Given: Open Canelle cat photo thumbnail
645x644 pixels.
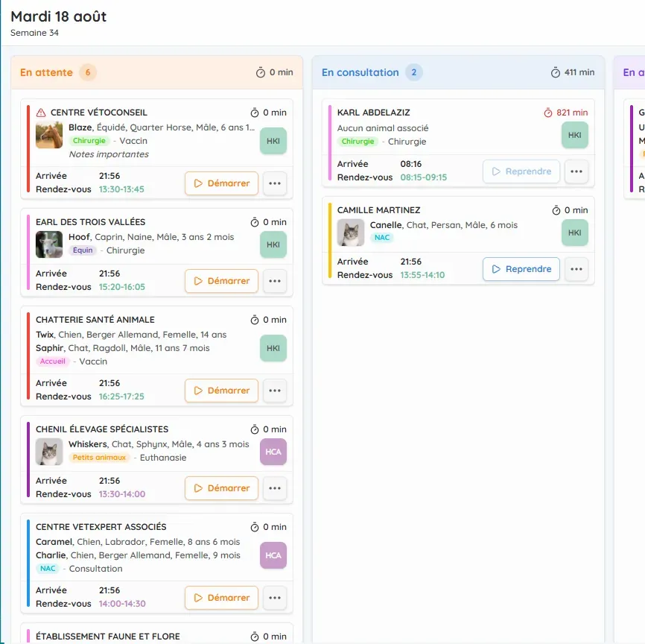Looking at the screenshot, I should tap(351, 233).
